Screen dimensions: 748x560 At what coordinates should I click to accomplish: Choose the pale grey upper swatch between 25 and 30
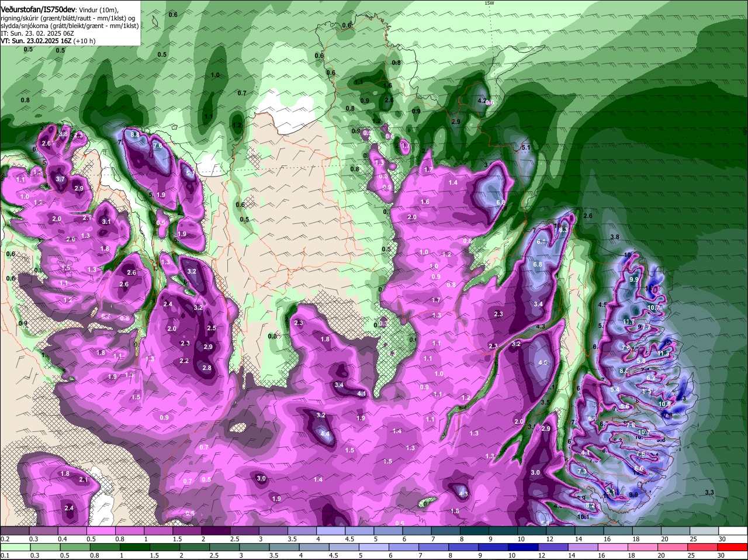click(705, 530)
